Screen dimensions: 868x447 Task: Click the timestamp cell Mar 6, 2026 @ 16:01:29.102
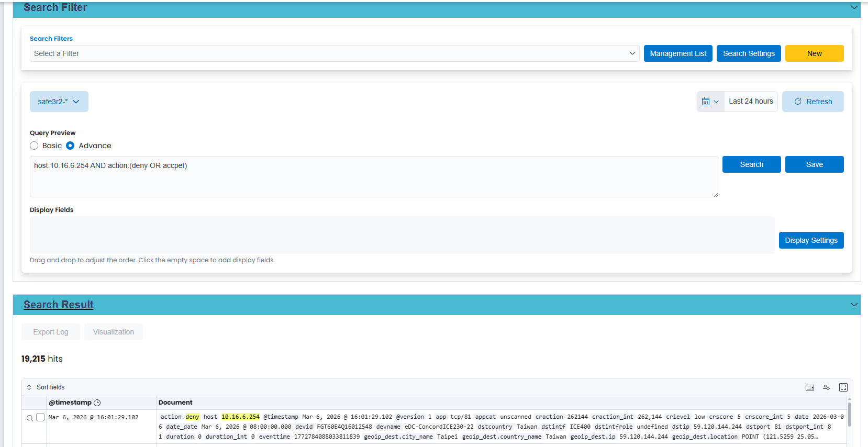tap(94, 418)
